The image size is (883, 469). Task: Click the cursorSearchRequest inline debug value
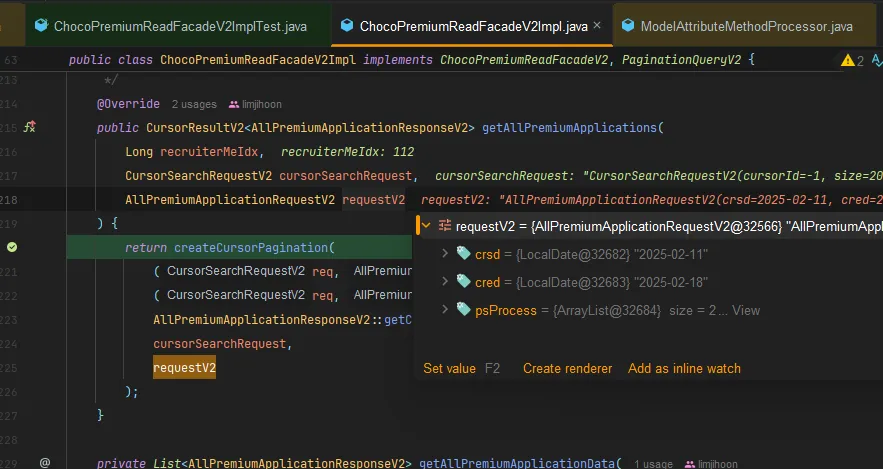(x=659, y=176)
